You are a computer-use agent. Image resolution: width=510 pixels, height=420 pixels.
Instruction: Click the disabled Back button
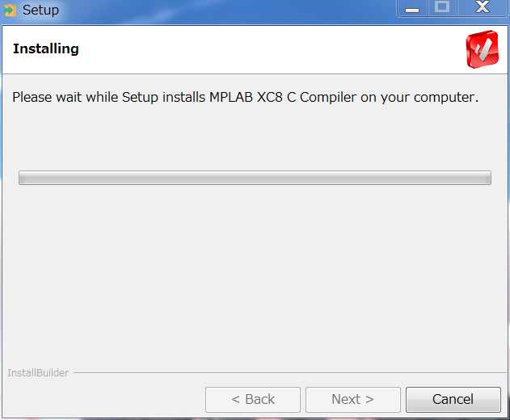253,400
